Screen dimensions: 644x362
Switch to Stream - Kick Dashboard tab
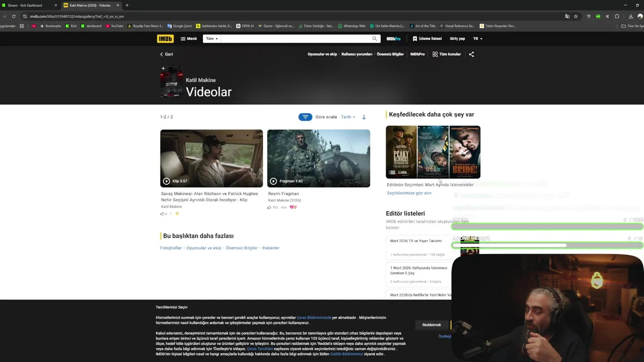(x=29, y=5)
